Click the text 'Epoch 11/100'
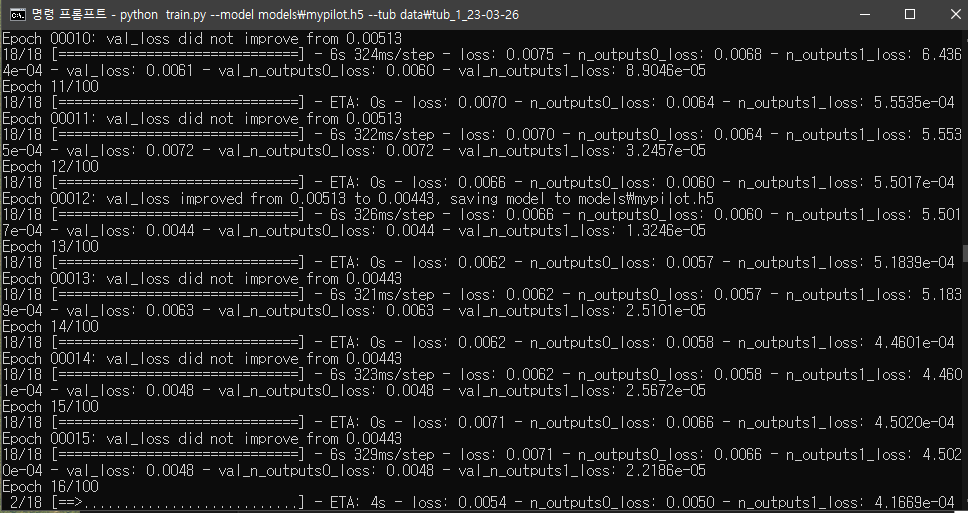This screenshot has height=513, width=968. [50, 86]
